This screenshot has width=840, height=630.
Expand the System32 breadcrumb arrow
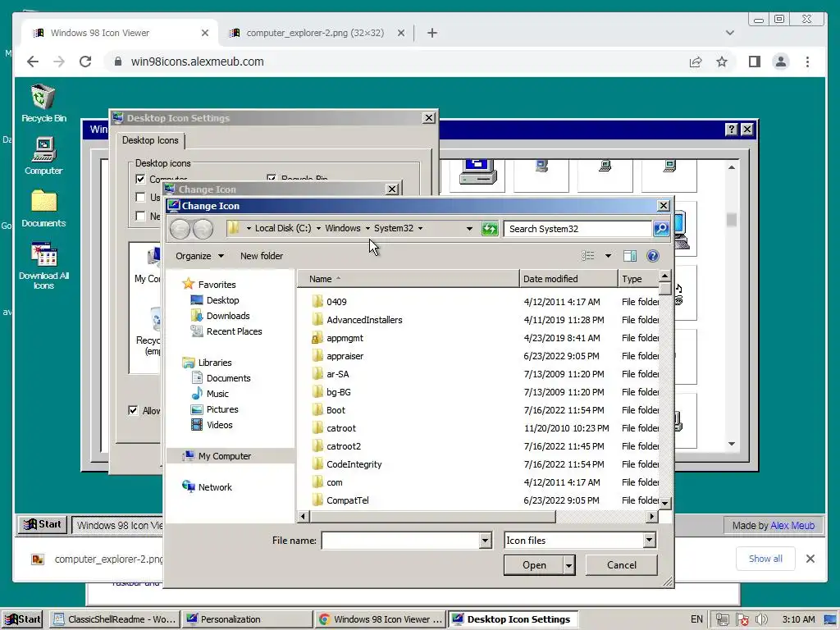coord(420,229)
